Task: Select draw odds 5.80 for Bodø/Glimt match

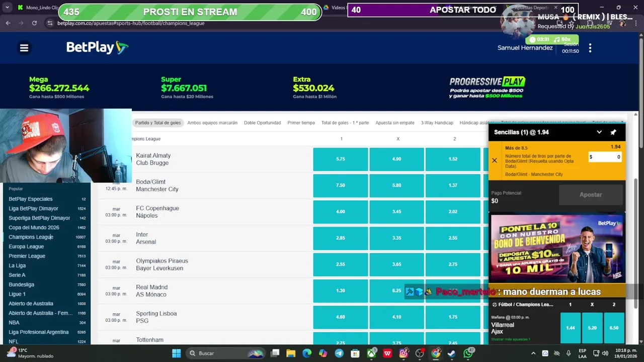Action: pyautogui.click(x=396, y=185)
